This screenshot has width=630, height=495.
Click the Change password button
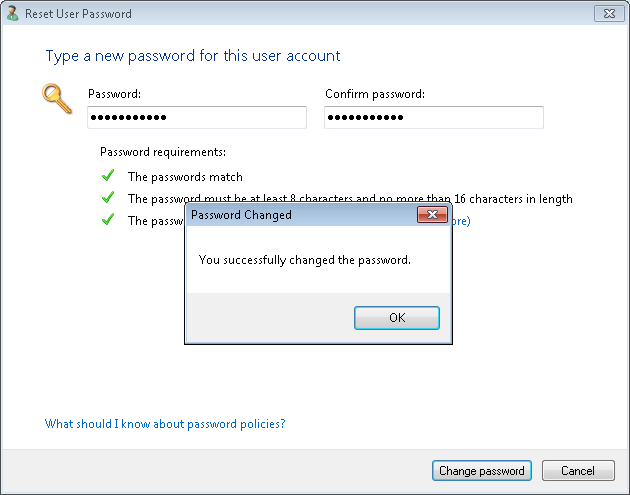coord(481,471)
